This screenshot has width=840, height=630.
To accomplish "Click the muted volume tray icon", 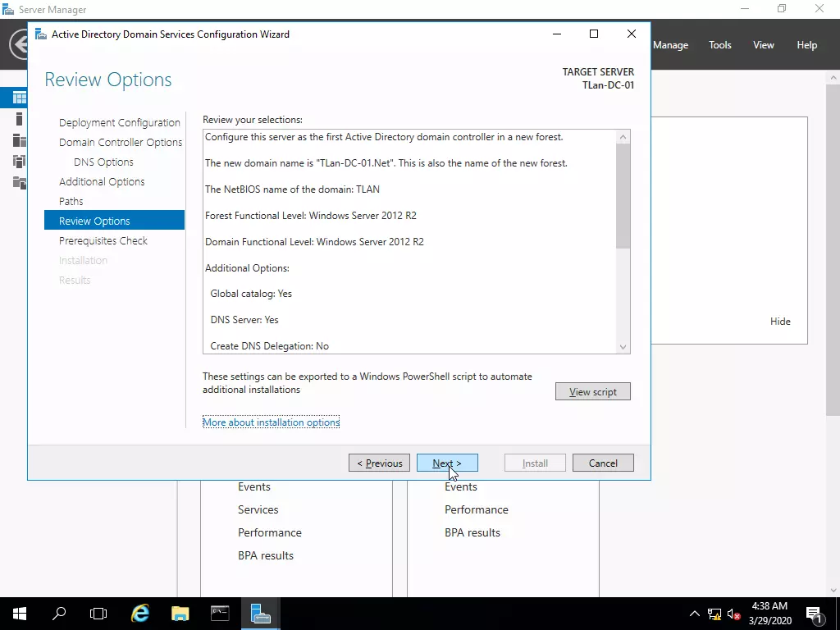I will tap(734, 614).
